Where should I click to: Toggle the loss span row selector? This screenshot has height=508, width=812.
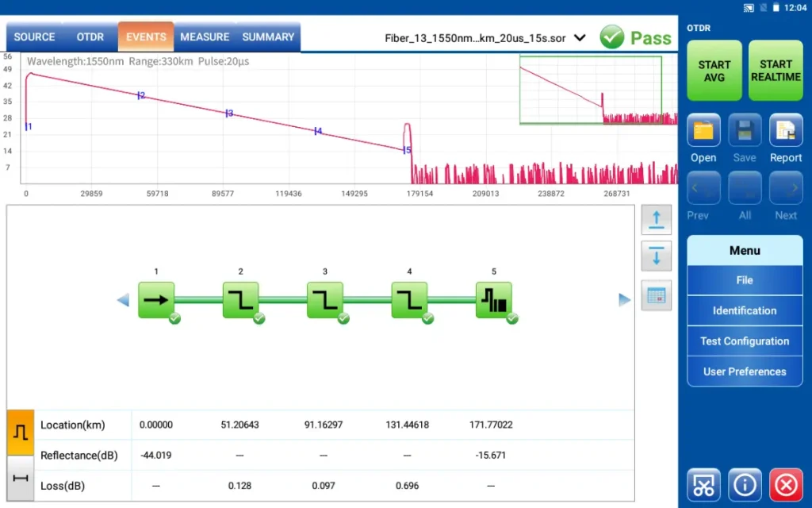pos(21,478)
